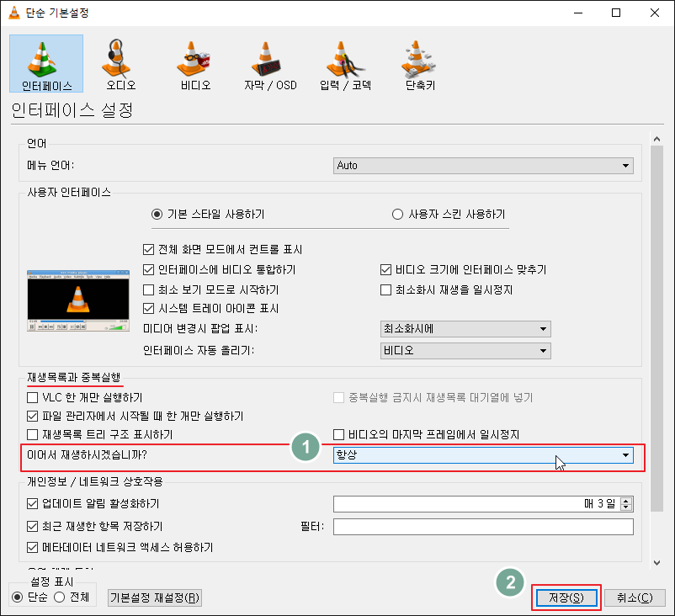Click the 저장(S) save button
The height and width of the screenshot is (616, 675).
pyautogui.click(x=566, y=597)
